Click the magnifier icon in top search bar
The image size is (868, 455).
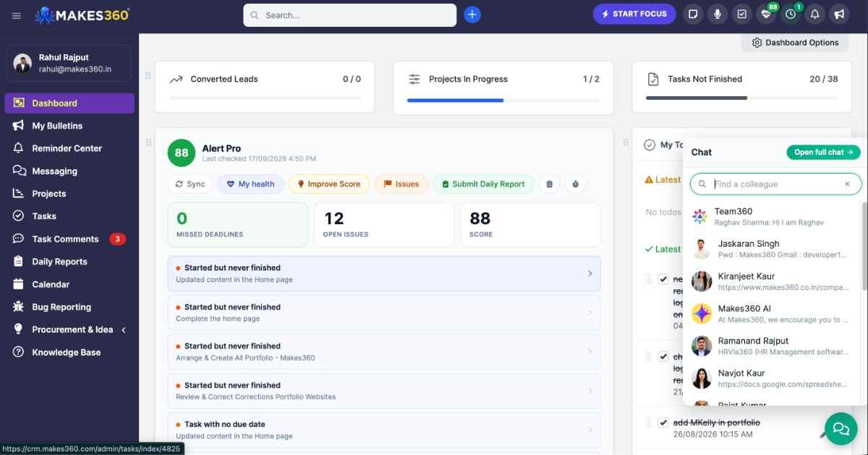pyautogui.click(x=255, y=15)
